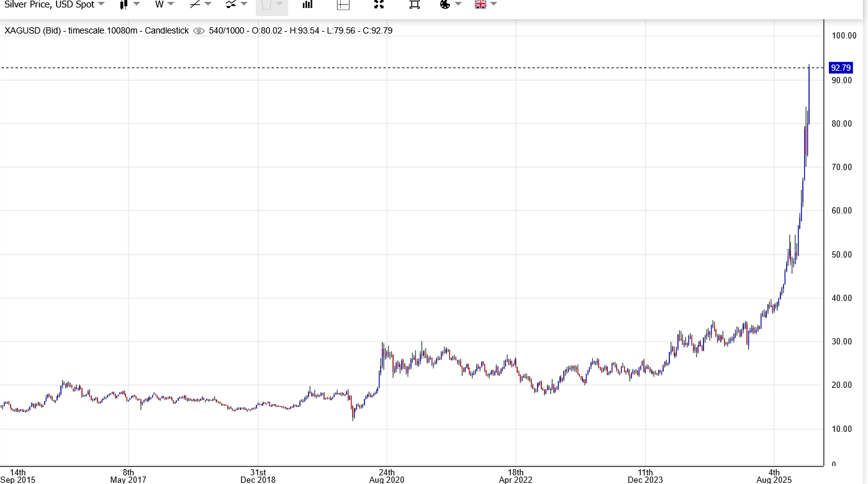Expand the chart type dropdown arrow
The height and width of the screenshot is (484, 868).
137,4
